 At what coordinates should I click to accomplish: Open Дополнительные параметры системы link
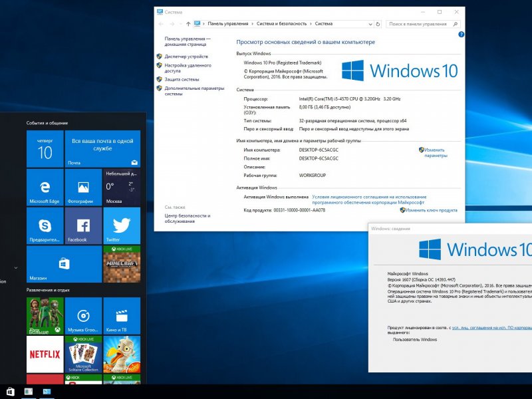(x=194, y=90)
